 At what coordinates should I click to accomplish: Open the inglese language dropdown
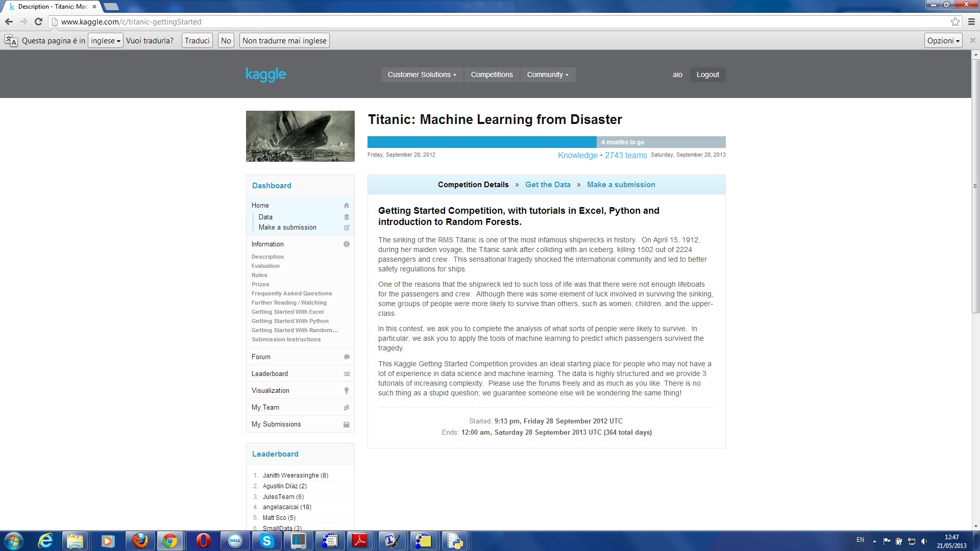(106, 41)
